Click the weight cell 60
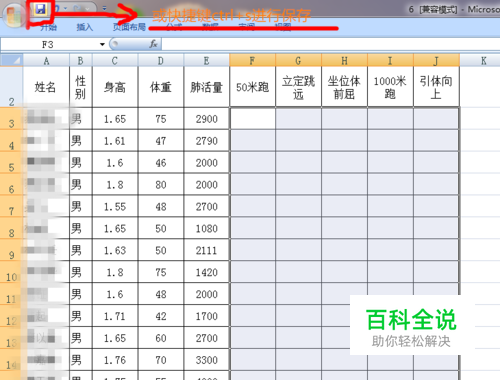The image size is (500, 380). tap(161, 338)
